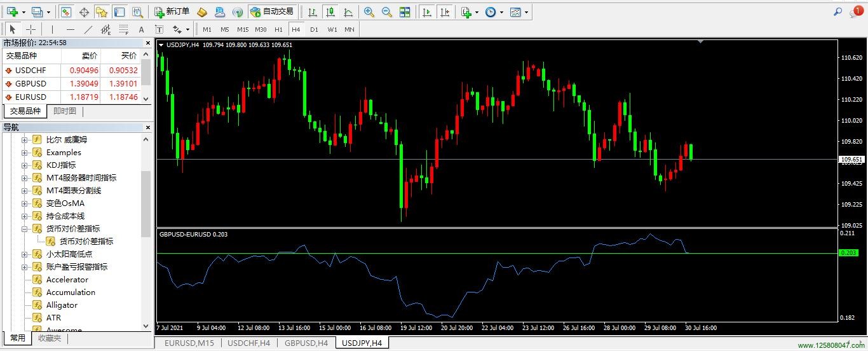Screen dimensions: 868x351
Task: Zoom out of the chart
Action: click(387, 11)
